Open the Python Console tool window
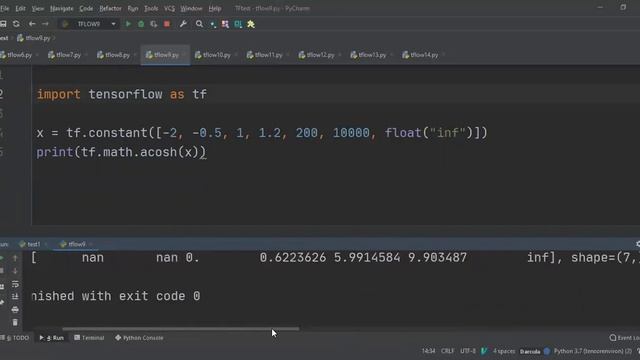This screenshot has width=640, height=360. (139, 338)
